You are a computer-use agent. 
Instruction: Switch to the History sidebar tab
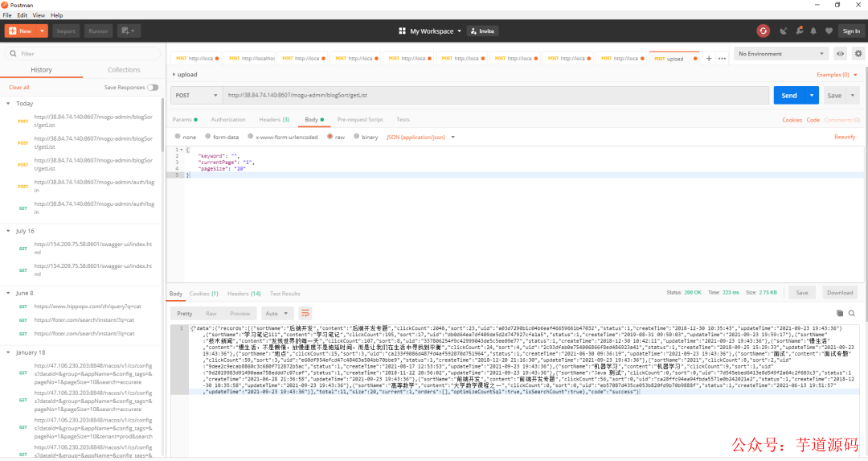tap(42, 70)
